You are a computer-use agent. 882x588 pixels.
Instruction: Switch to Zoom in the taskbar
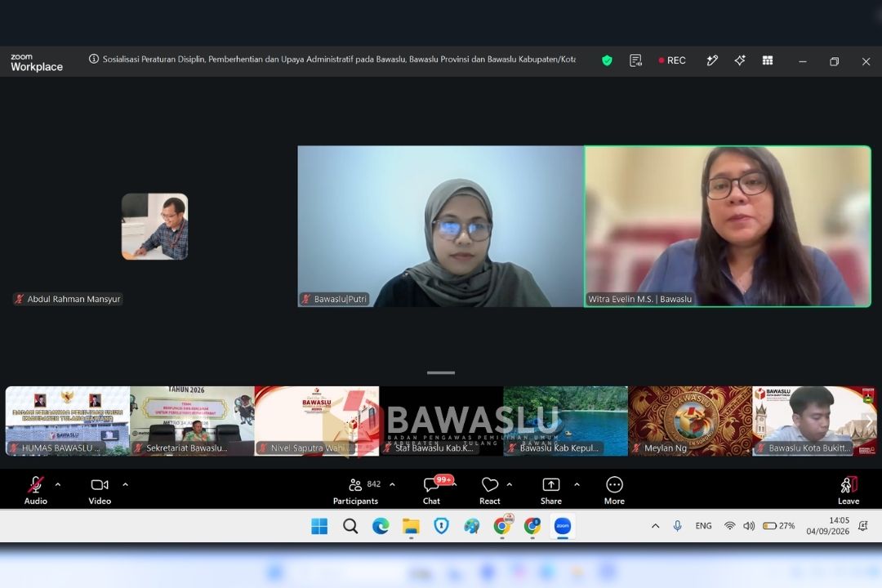563,526
